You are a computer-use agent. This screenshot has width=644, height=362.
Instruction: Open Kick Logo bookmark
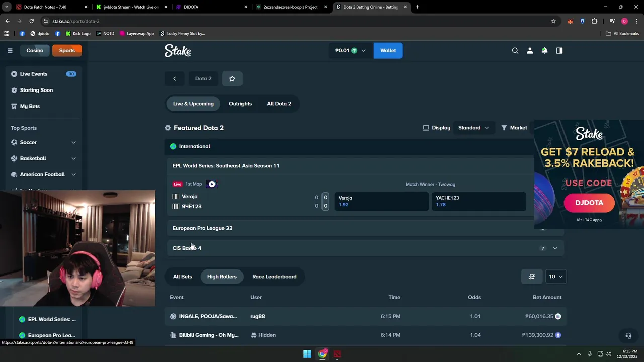[x=78, y=34]
